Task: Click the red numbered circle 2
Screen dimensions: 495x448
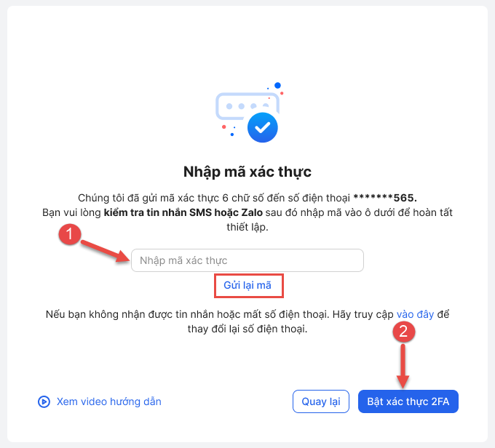Action: pos(405,333)
